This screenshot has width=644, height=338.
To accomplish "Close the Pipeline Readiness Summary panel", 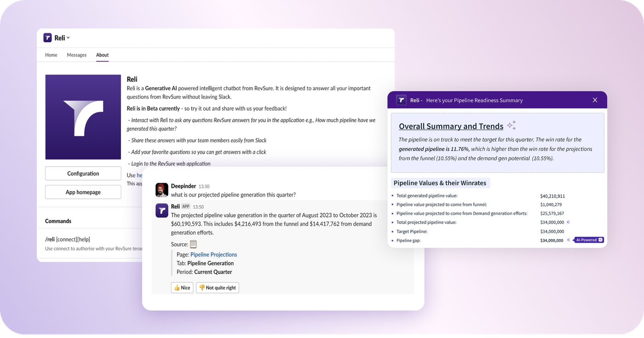I will [x=595, y=100].
